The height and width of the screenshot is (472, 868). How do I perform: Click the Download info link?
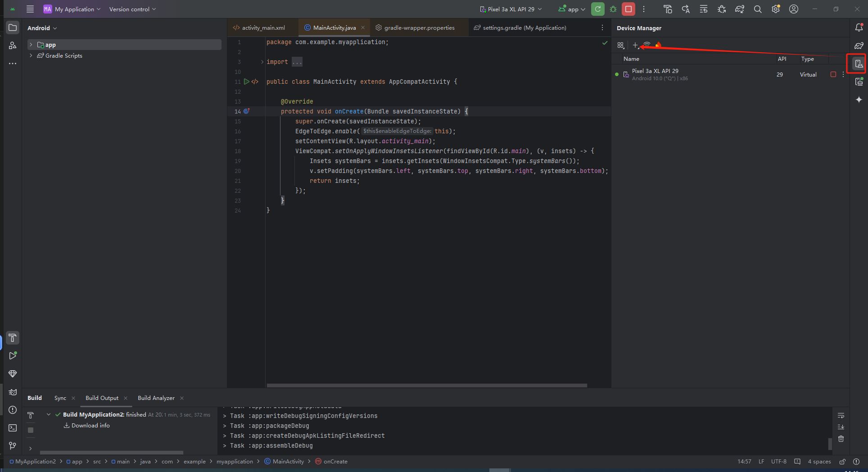(90, 425)
